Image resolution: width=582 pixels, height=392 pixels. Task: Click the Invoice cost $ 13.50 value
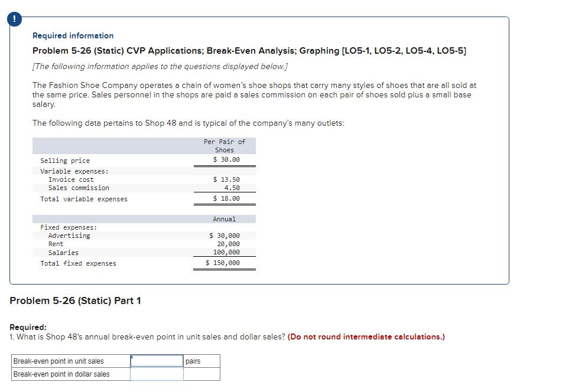[x=226, y=179]
